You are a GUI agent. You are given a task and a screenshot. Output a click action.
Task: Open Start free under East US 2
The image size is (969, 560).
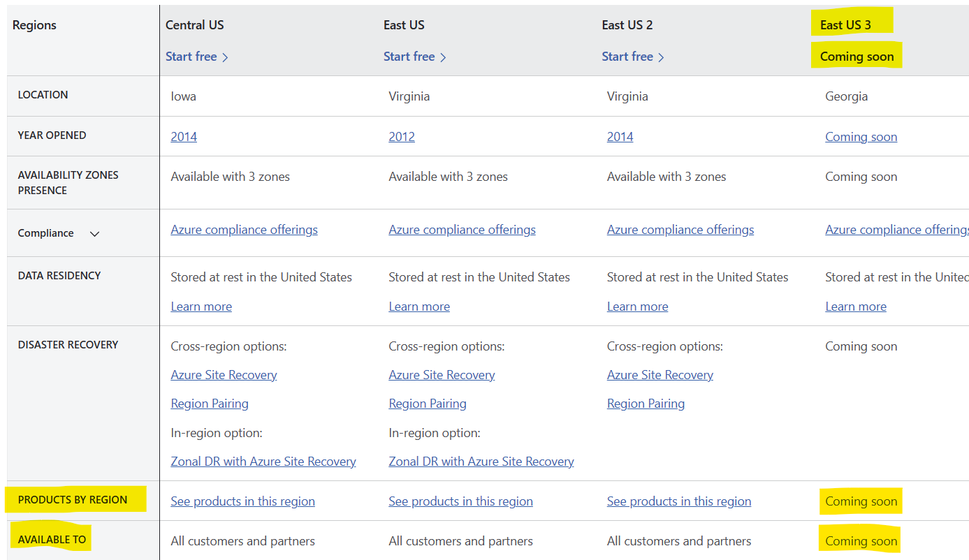point(627,57)
